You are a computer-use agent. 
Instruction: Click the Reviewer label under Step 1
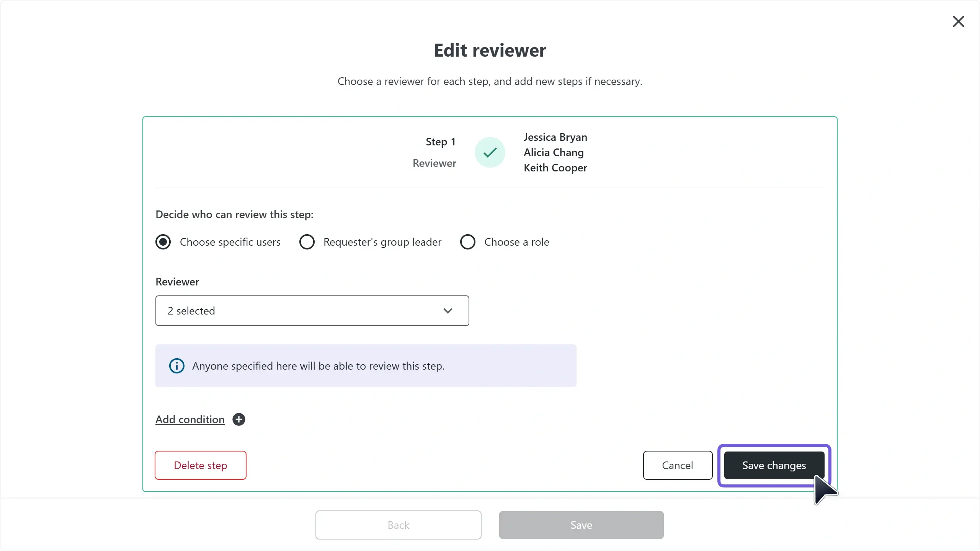[x=434, y=163]
